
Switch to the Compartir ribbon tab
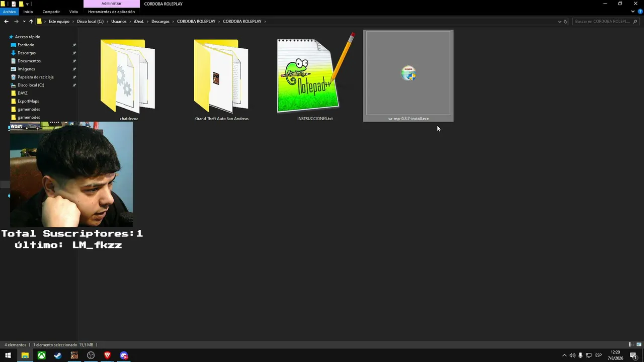(x=51, y=12)
